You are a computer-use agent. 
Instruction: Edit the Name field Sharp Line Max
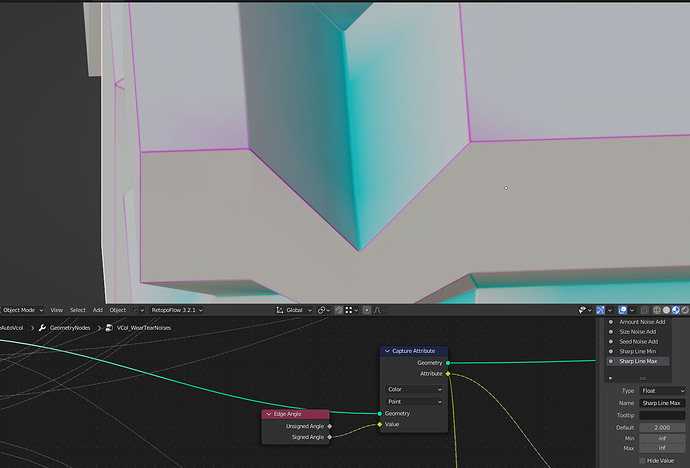click(x=662, y=403)
